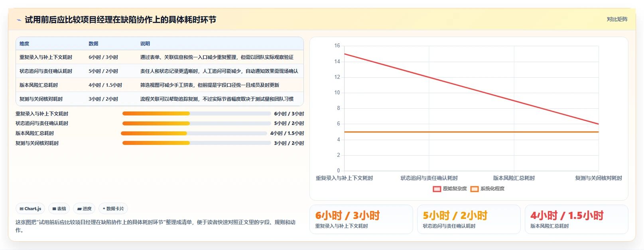The image size is (644, 250).
Task: Click the description starting 筛选视图可减少手工拼表
Action: (209, 85)
